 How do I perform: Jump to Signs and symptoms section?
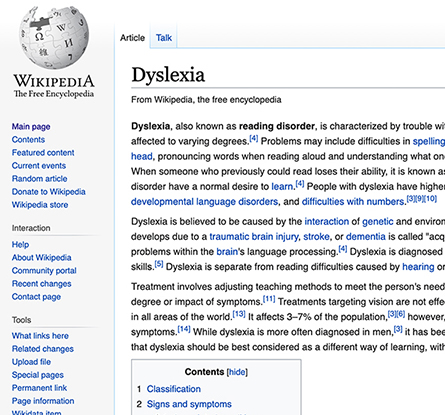coord(189,404)
